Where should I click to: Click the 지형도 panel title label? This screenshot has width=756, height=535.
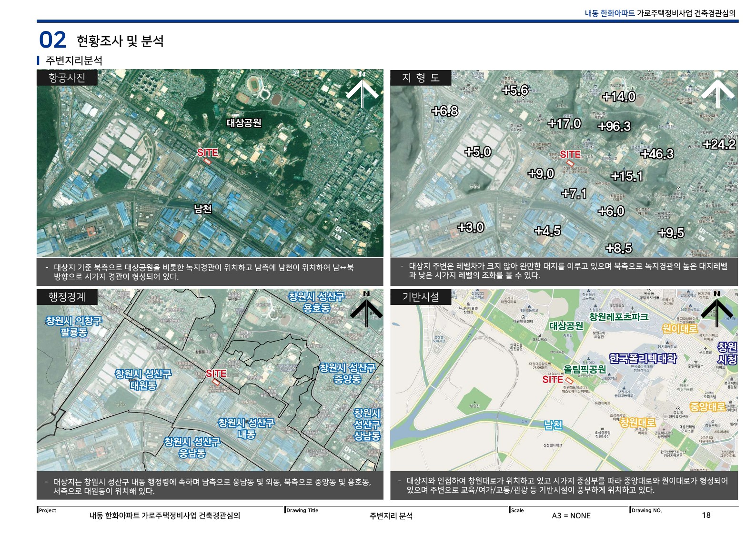tap(421, 78)
